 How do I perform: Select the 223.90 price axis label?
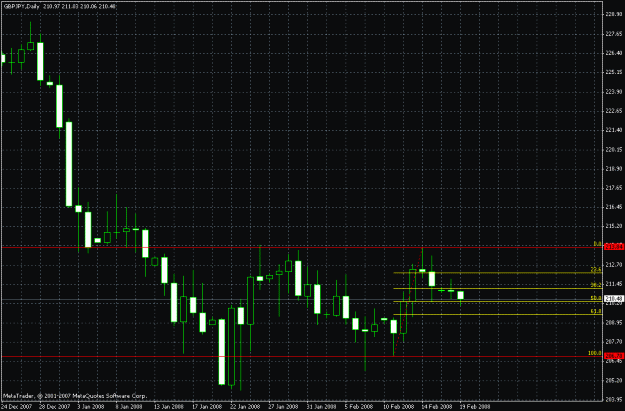coord(614,92)
